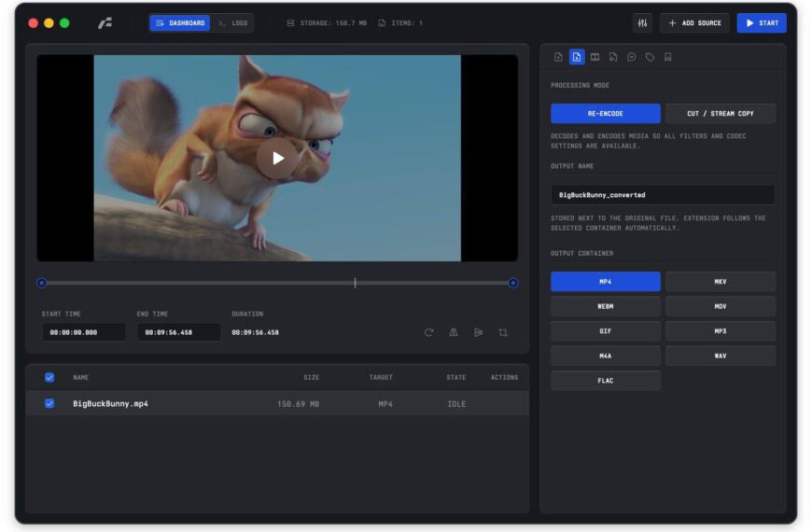Open the video settings panel icon

tap(595, 57)
